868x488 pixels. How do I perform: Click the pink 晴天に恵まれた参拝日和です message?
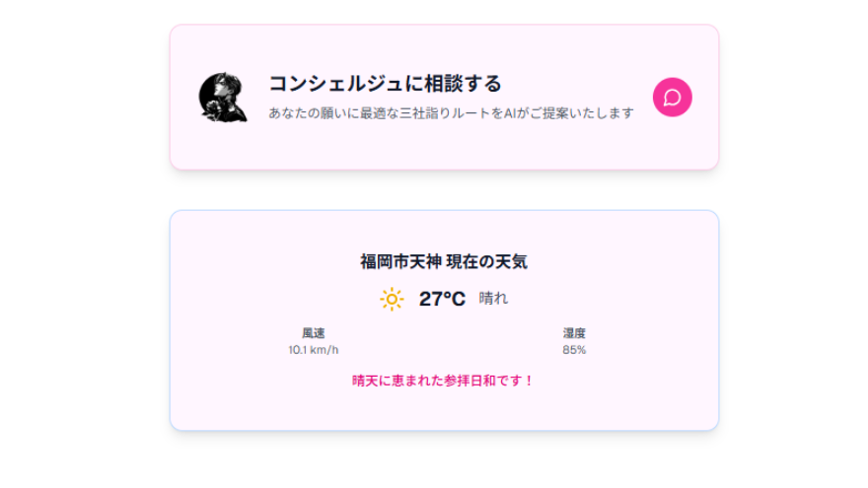[443, 381]
